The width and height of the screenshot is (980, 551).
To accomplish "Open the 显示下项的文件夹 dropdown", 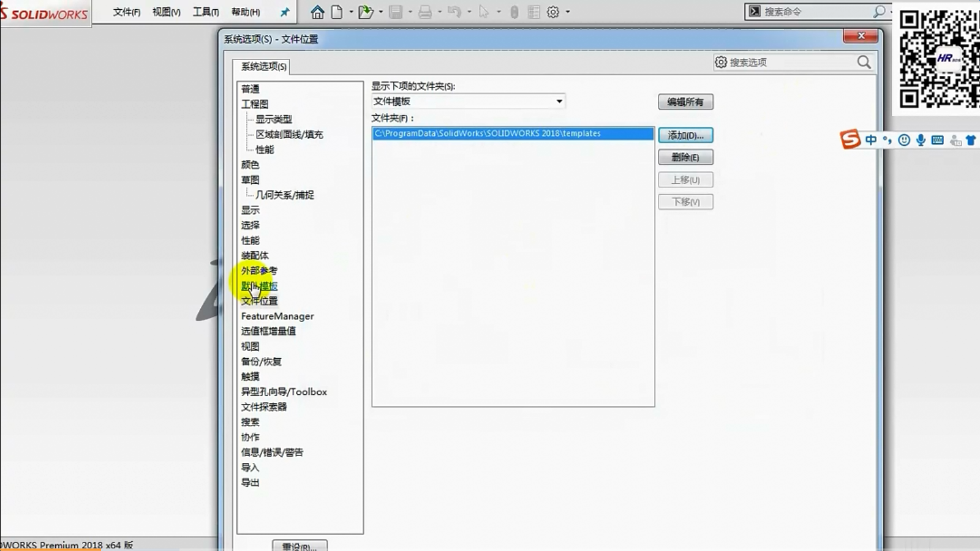I will (559, 101).
